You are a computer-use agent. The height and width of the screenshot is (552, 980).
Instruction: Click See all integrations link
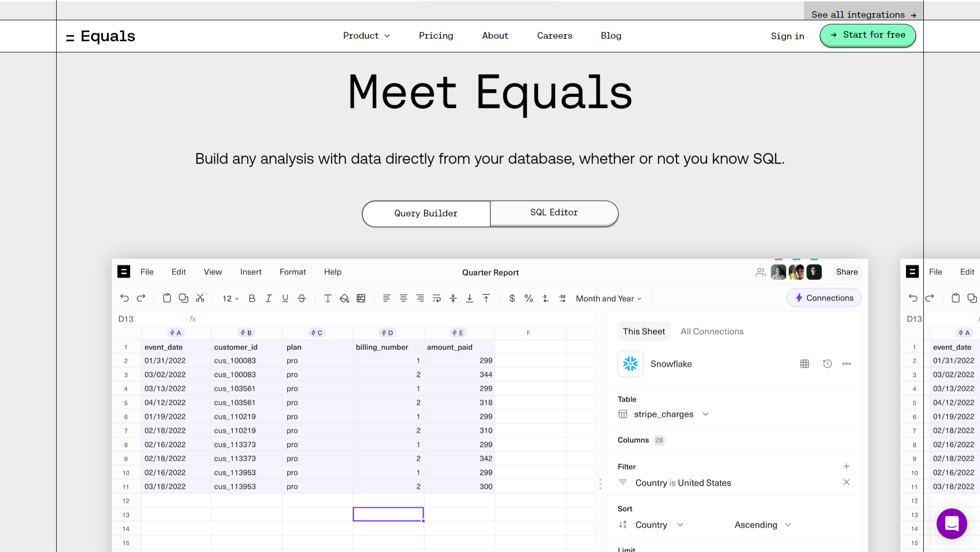click(x=864, y=14)
